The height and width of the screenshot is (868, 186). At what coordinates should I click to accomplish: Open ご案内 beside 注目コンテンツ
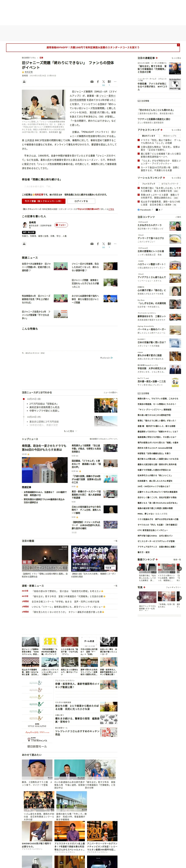click(178, 217)
